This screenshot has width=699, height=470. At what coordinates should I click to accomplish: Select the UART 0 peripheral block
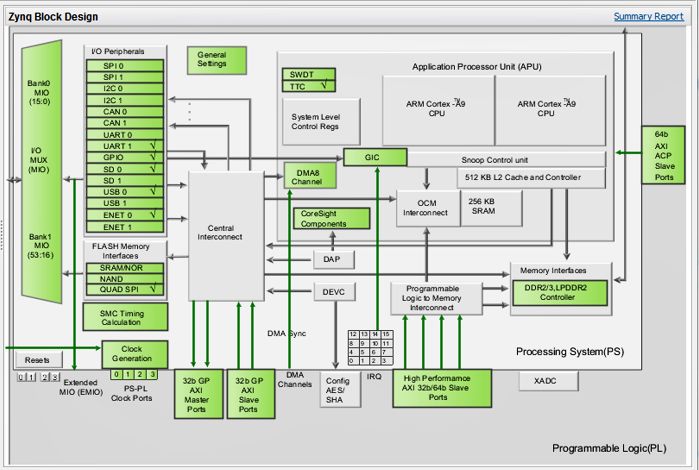[x=125, y=135]
